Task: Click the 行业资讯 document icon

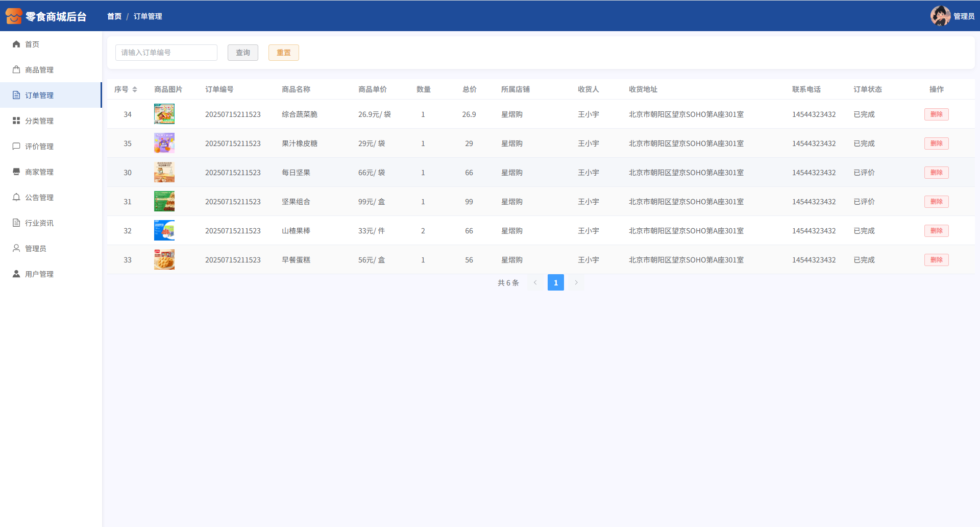Action: [16, 223]
